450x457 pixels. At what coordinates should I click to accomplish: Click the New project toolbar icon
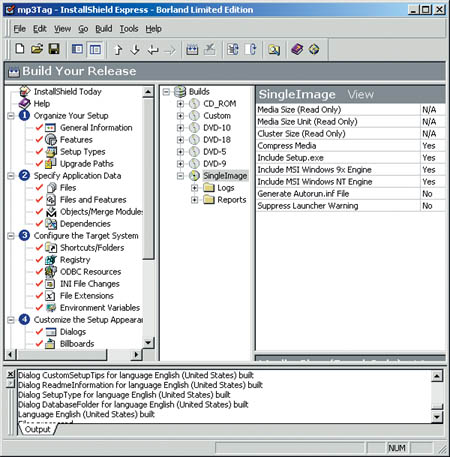click(20, 49)
